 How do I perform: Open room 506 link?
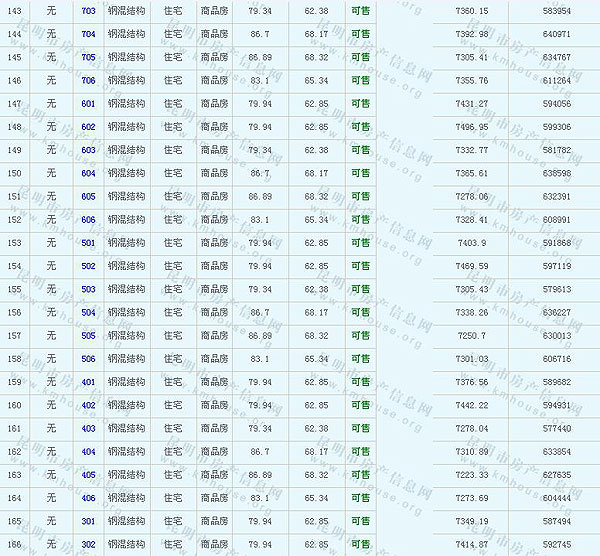pyautogui.click(x=88, y=358)
